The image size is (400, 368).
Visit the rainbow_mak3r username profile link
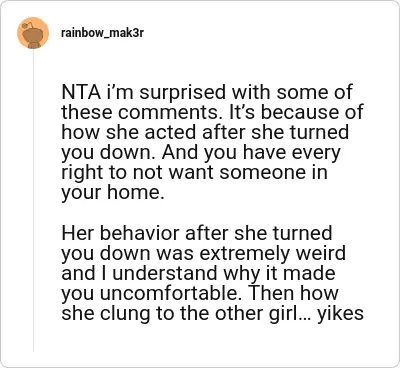click(x=102, y=33)
